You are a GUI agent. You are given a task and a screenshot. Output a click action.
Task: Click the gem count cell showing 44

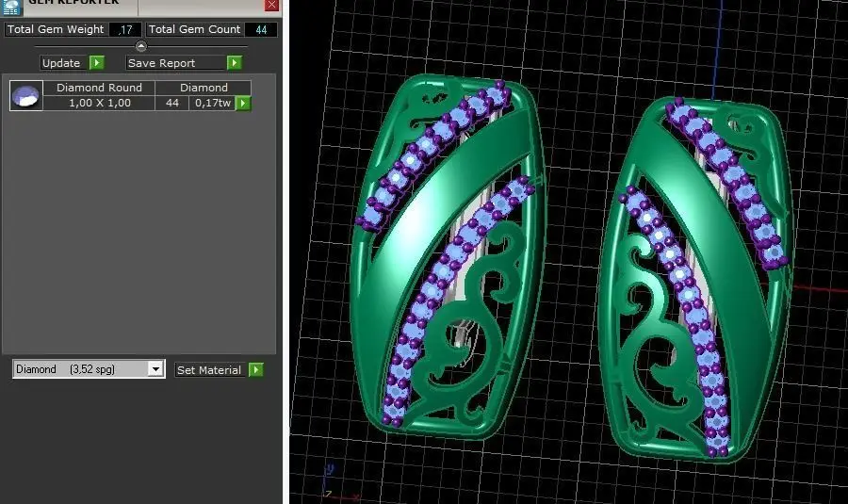(x=172, y=103)
